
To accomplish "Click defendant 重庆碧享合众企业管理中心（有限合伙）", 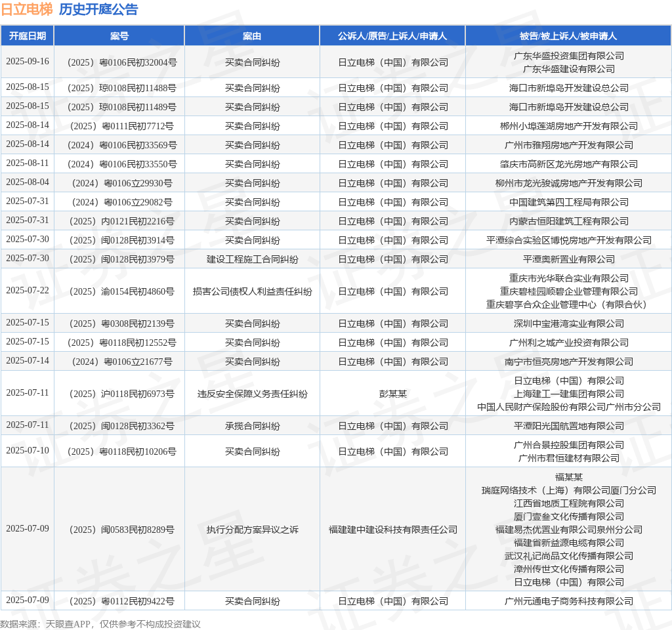I will pyautogui.click(x=569, y=304).
